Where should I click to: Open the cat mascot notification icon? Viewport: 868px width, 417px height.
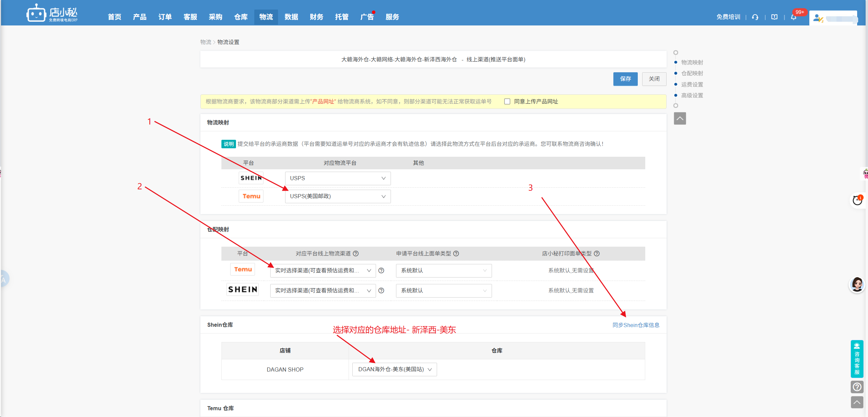tap(857, 200)
